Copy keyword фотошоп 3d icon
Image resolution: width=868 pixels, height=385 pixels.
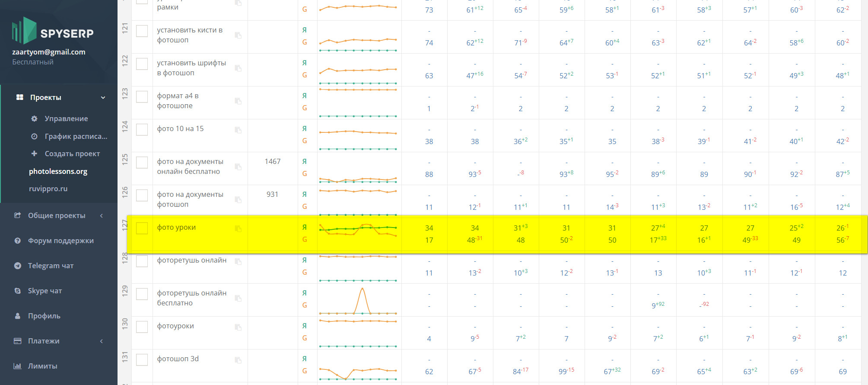pos(238,360)
